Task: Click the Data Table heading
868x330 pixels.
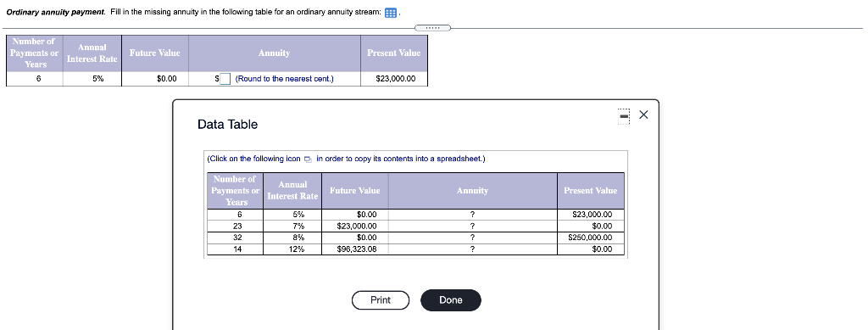Action: point(227,125)
